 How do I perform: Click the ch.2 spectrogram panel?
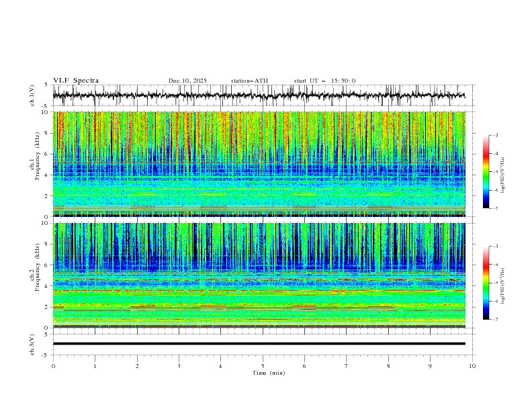click(259, 275)
